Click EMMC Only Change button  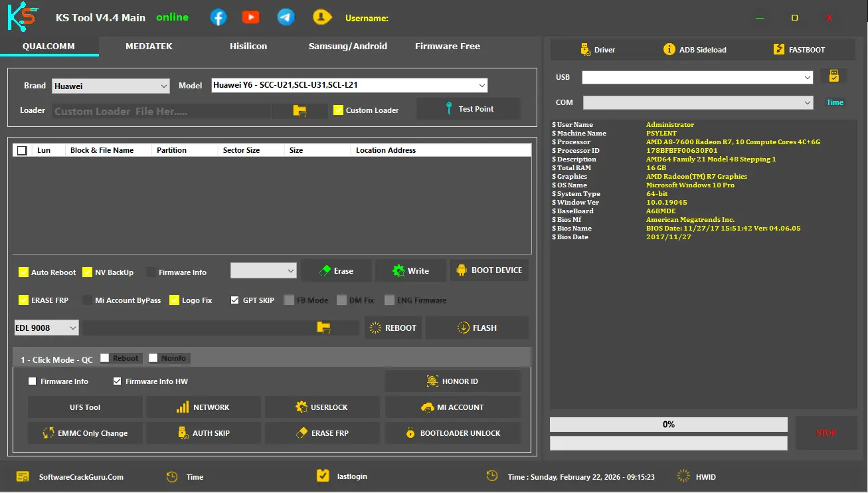pos(85,433)
